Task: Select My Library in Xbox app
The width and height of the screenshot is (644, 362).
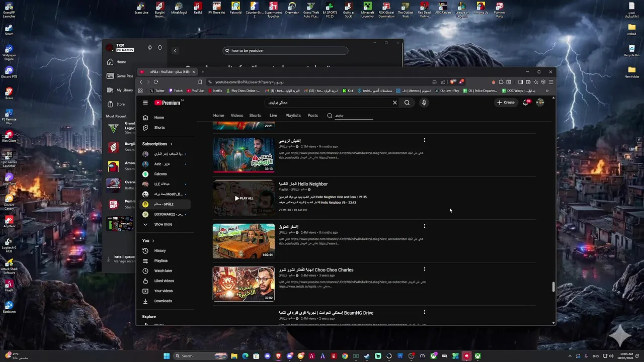Action: pos(120,90)
